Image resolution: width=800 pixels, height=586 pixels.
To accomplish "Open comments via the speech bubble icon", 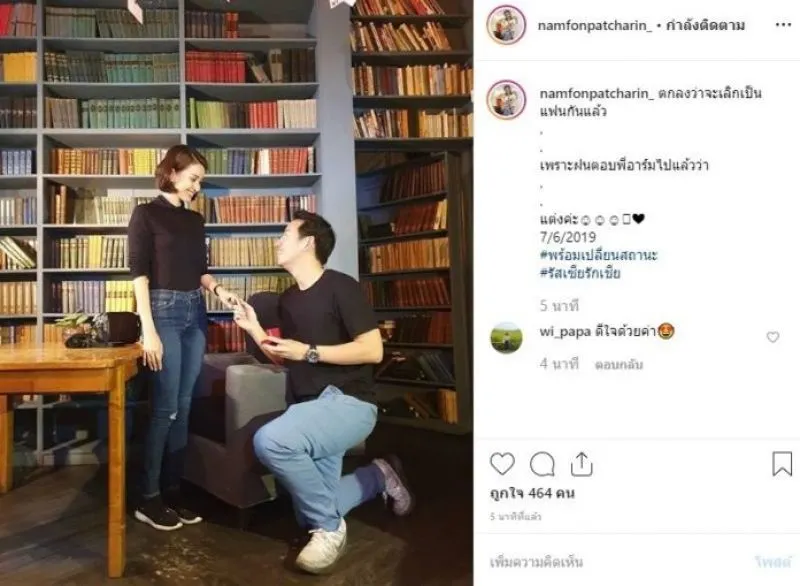I will click(542, 464).
